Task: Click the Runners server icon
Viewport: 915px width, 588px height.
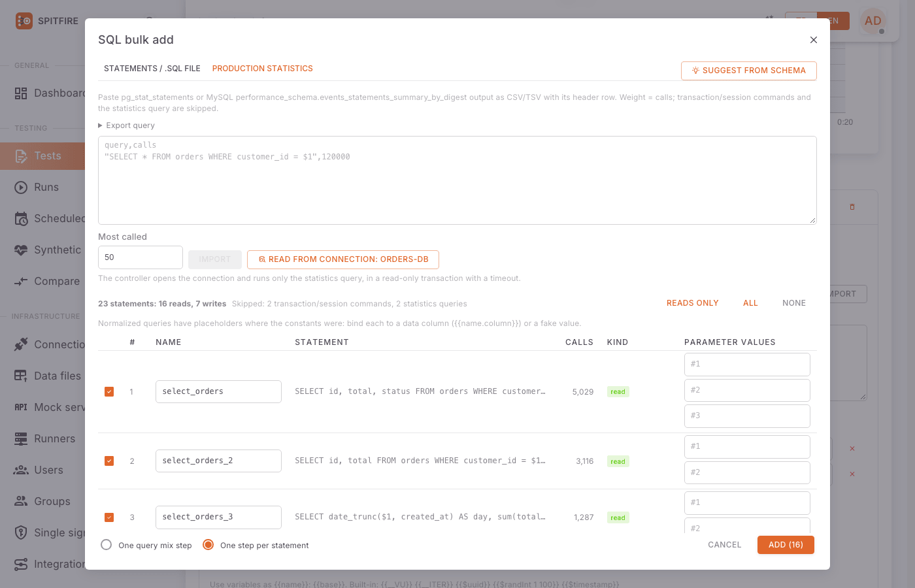Action: tap(21, 438)
